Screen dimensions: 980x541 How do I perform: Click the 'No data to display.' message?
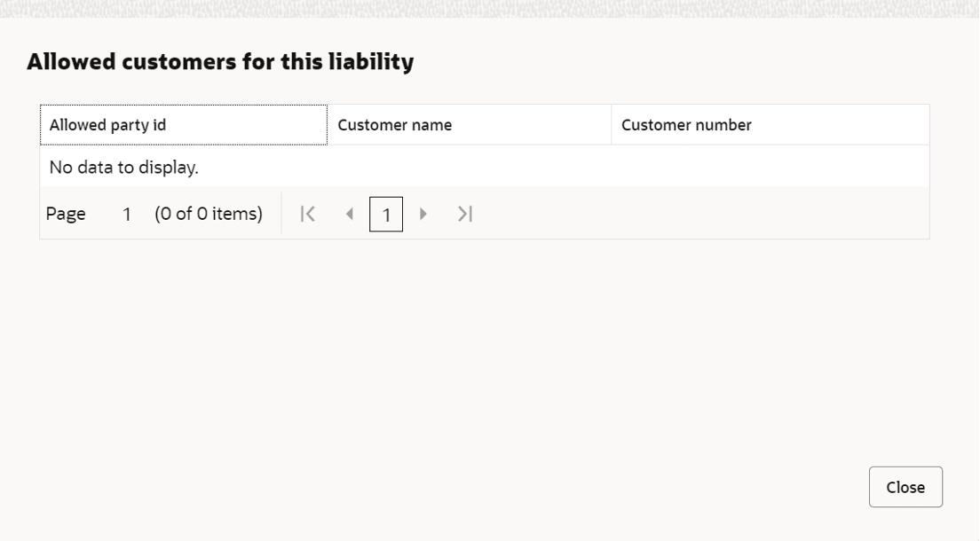point(123,168)
